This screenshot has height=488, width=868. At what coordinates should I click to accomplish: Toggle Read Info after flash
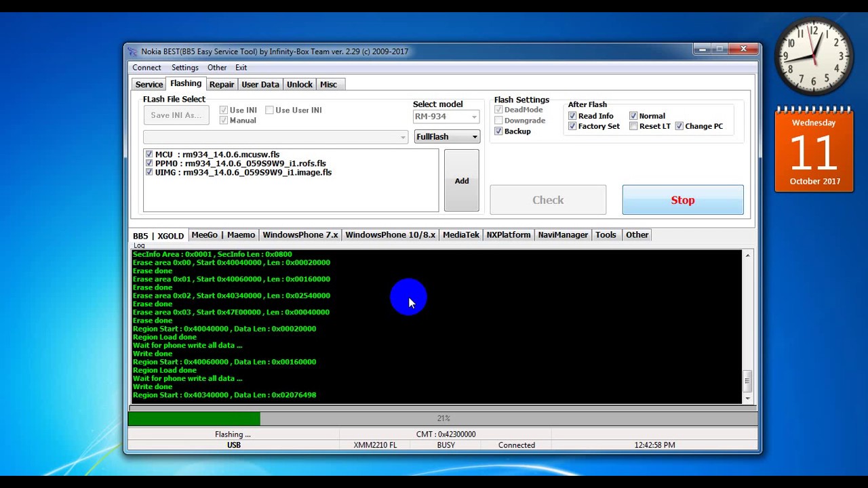tap(572, 116)
